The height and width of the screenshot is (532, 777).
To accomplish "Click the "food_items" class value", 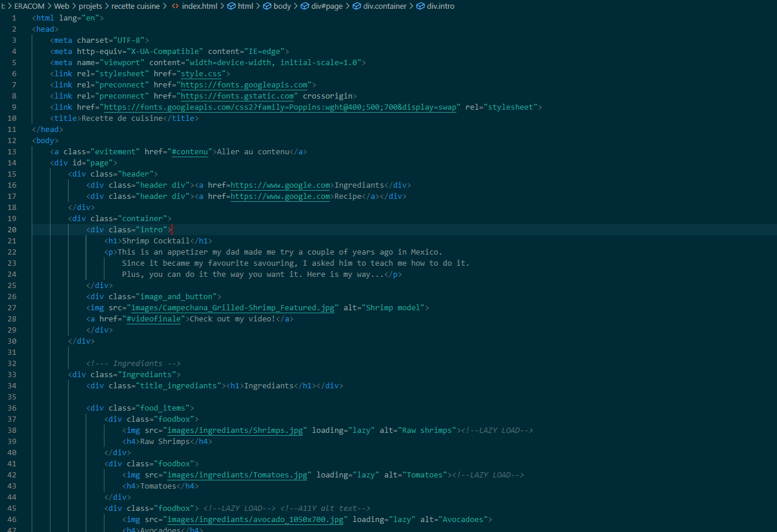I will (163, 408).
